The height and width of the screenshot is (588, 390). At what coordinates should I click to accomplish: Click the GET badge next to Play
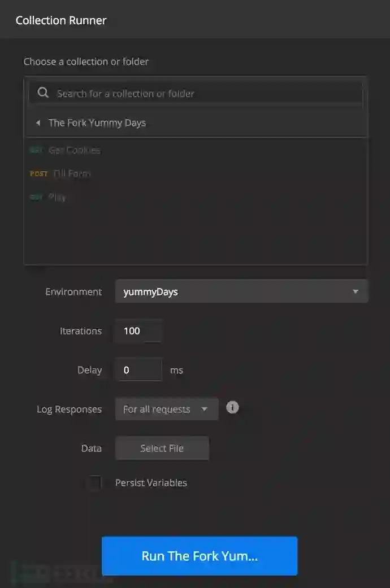tap(36, 198)
